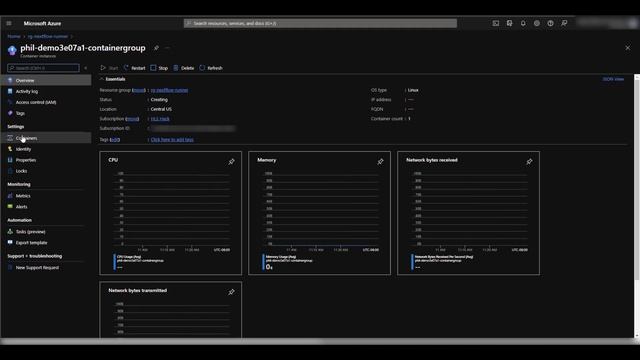Stop the container group
The image size is (640, 360).
(159, 68)
